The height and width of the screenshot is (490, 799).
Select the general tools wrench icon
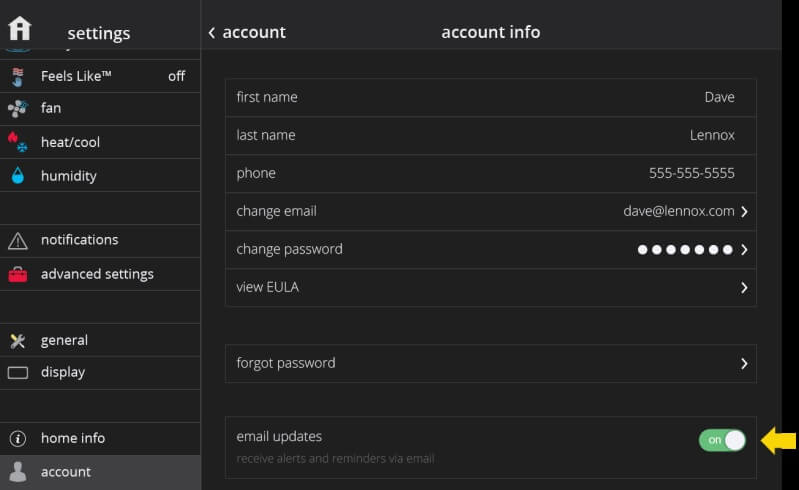point(17,341)
